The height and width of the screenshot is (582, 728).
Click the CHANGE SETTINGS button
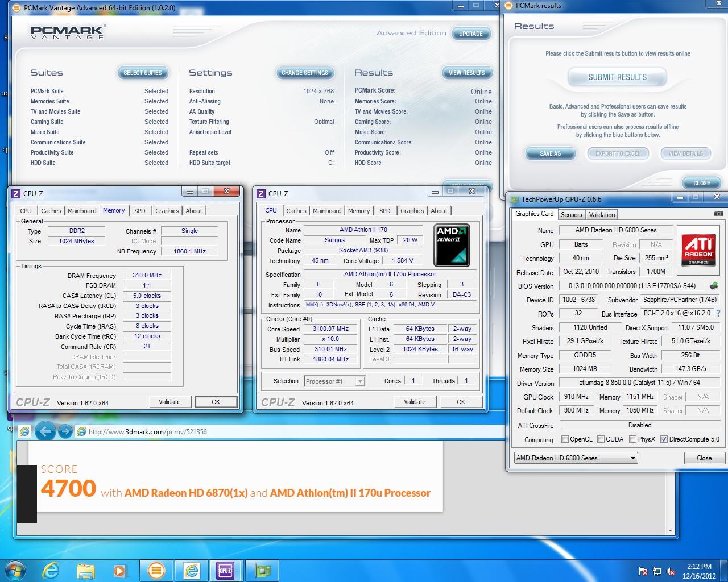(x=305, y=73)
